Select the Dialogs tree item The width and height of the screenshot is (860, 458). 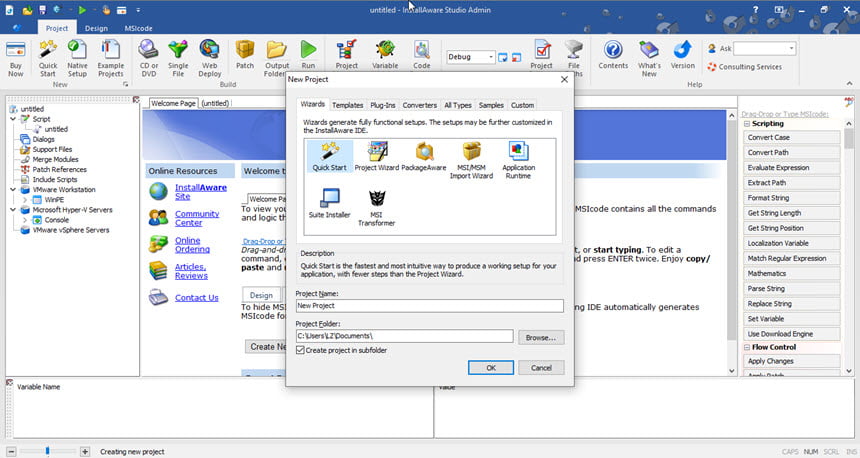[43, 139]
